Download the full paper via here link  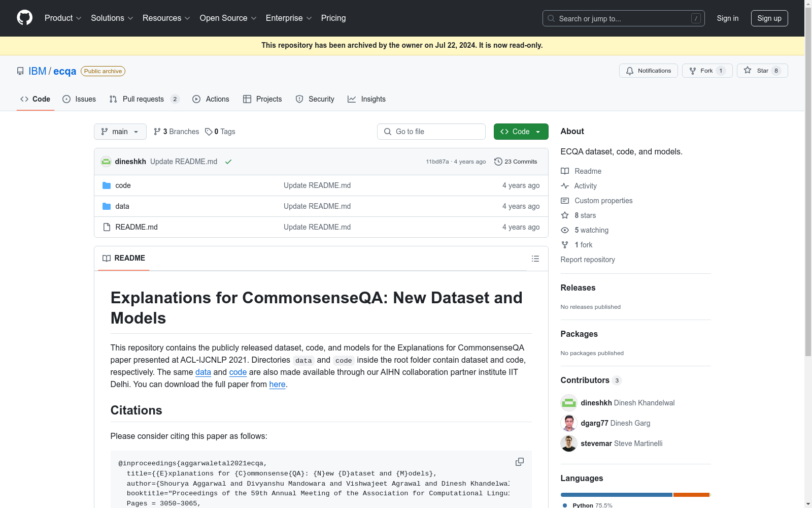coord(277,384)
